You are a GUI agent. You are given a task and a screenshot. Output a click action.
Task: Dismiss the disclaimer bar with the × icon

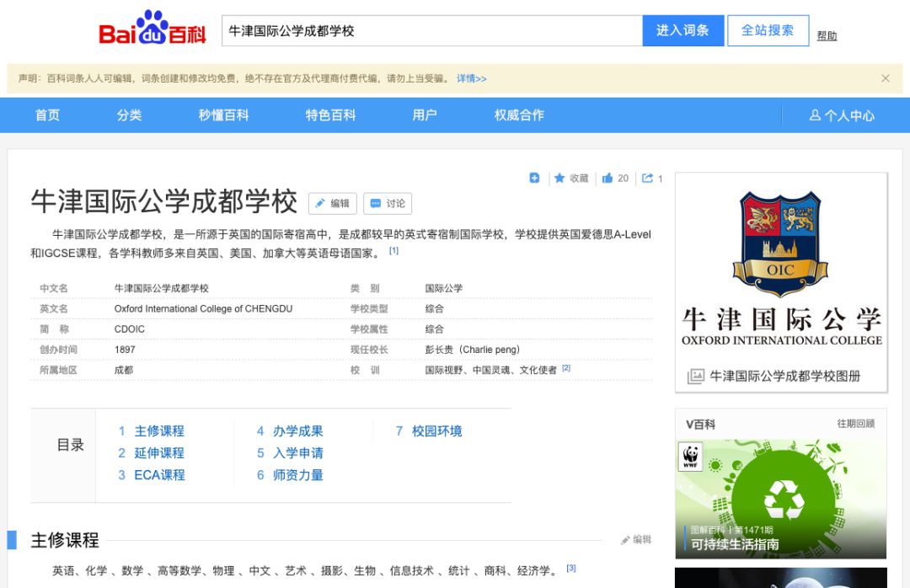coord(886,78)
